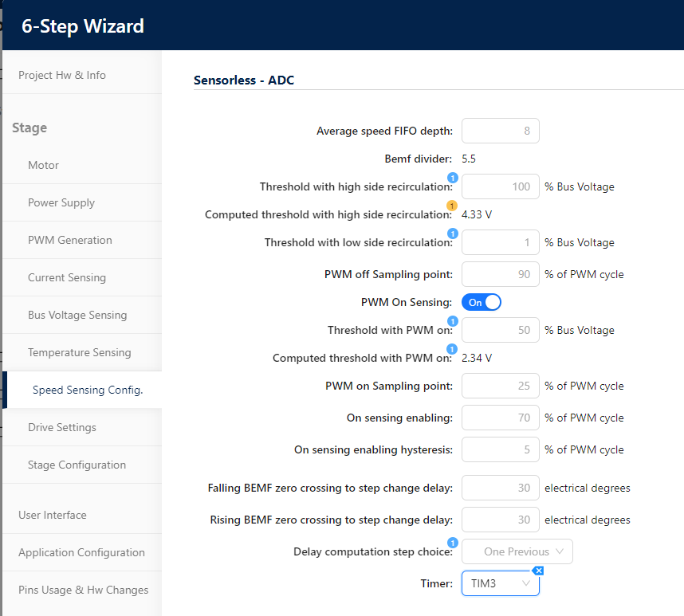Click the PWM On Sensing slider control
This screenshot has width=684, height=616.
(x=481, y=302)
